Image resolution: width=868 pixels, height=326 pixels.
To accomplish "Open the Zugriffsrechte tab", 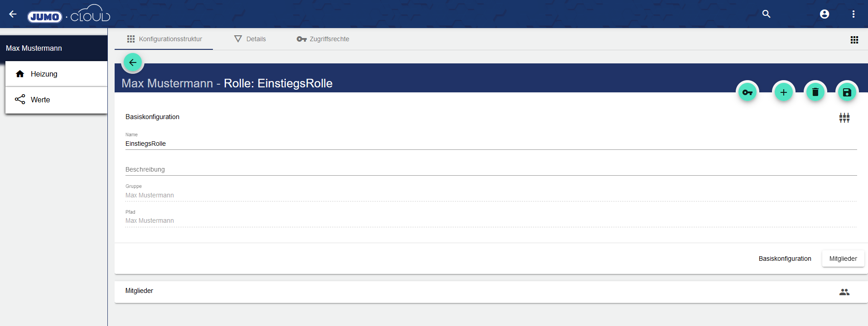I will click(323, 39).
